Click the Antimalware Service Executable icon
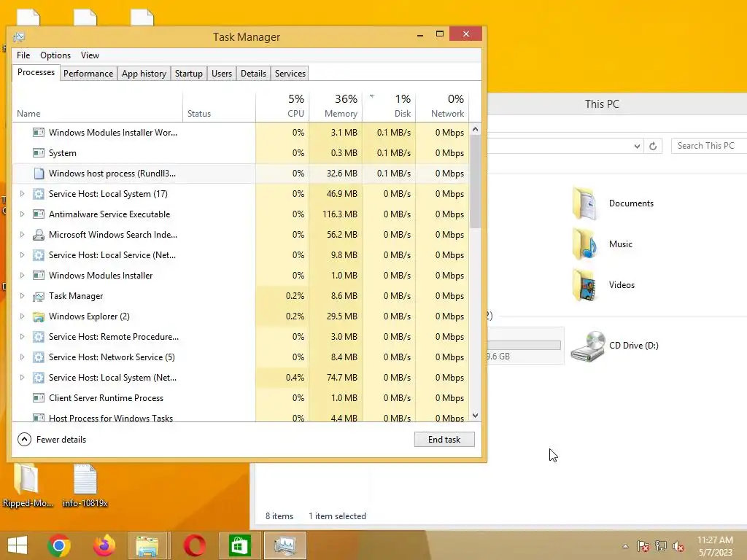Screen dimensions: 747x560 [x=39, y=214]
